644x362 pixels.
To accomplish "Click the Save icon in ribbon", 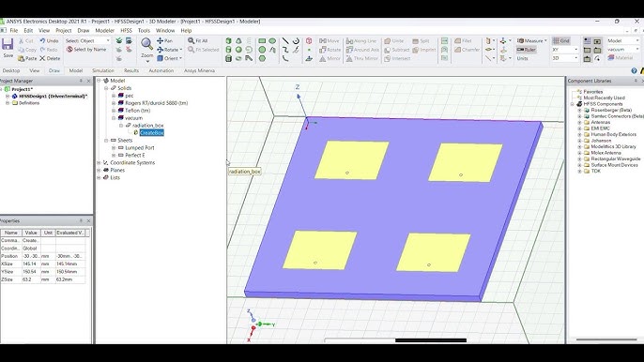I will click(x=8, y=44).
